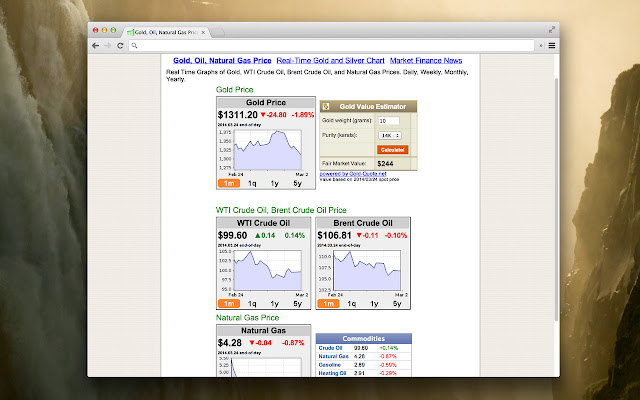Select 1y range on Brent Crude Oil chart
The image size is (640, 400).
point(374,304)
